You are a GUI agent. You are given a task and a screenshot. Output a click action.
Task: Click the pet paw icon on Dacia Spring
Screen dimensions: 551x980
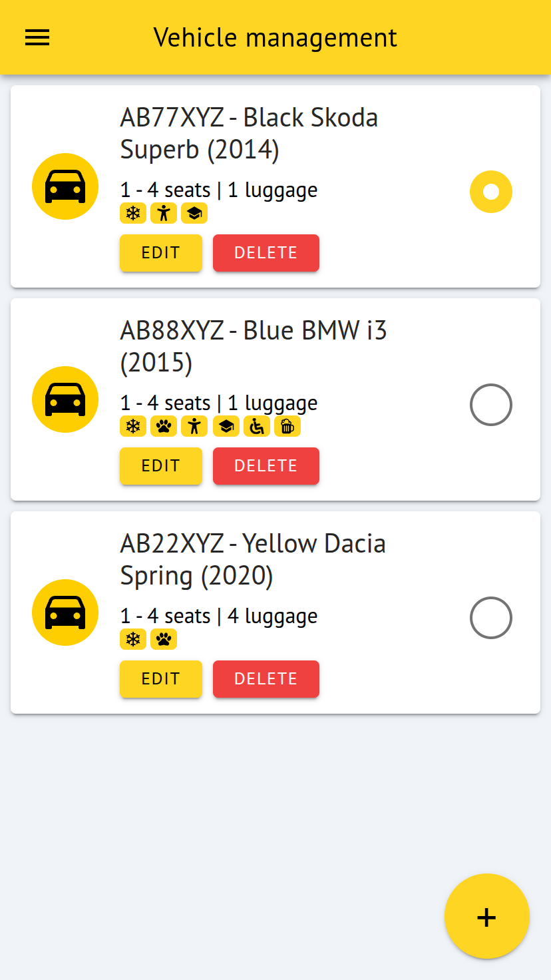click(x=164, y=640)
